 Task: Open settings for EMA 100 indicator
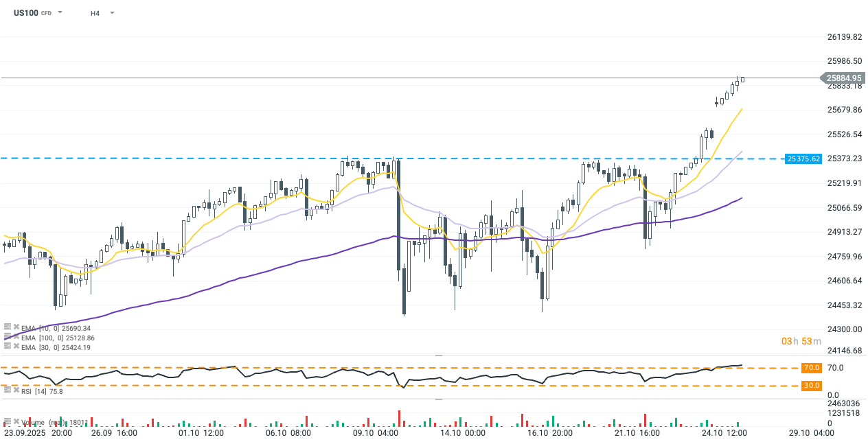click(7, 338)
